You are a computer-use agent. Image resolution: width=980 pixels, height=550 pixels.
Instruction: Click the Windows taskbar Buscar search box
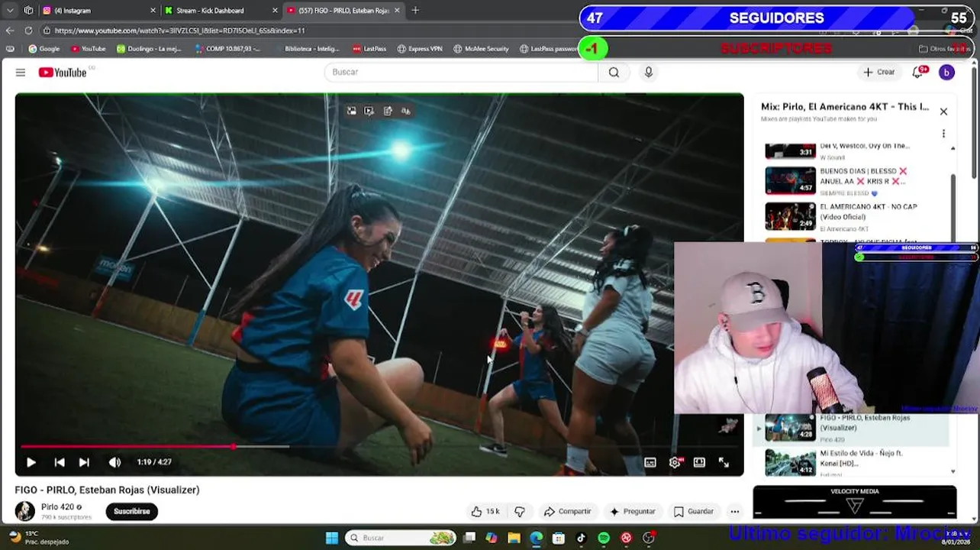point(401,538)
